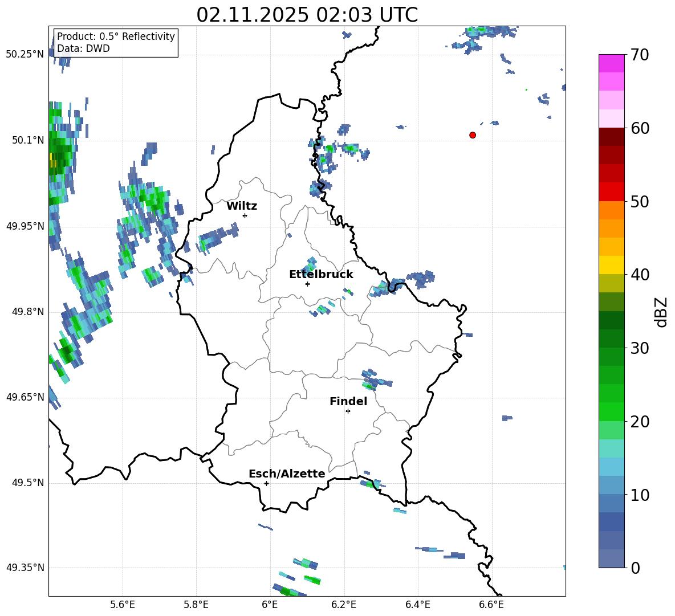Click the Ettelbruck station cross marker
The height and width of the screenshot is (616, 675).
coord(307,284)
